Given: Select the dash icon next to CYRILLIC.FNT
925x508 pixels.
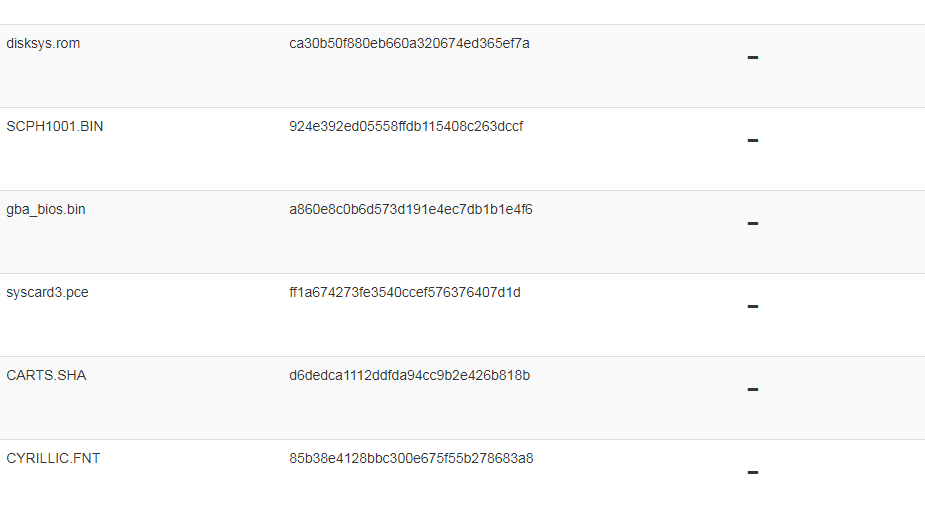Looking at the screenshot, I should tap(753, 473).
